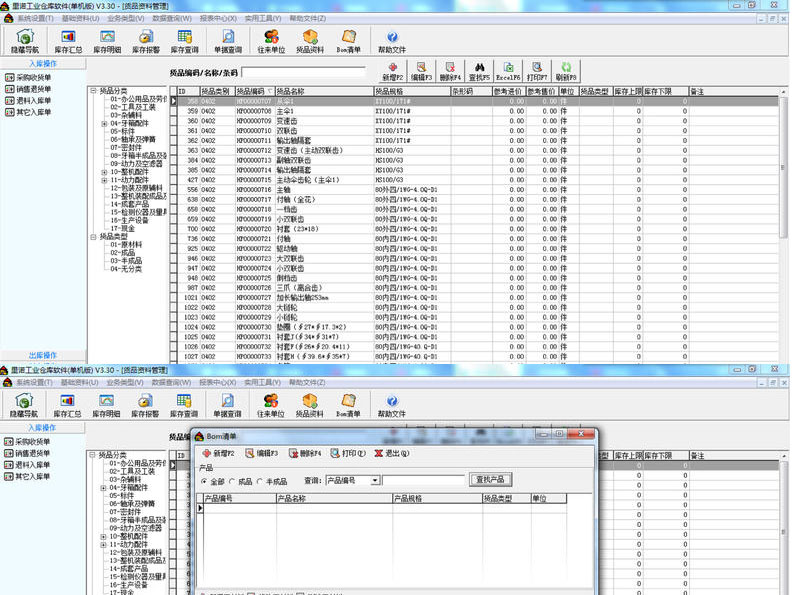This screenshot has width=800, height=595.
Task: Collapse 货品类型 tree root in upper window
Action: click(93, 237)
